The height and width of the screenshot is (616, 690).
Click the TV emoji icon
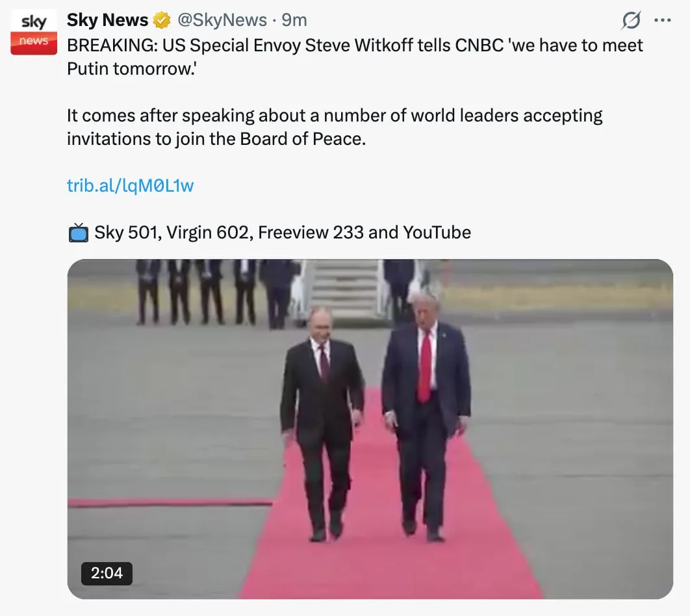pos(79,233)
